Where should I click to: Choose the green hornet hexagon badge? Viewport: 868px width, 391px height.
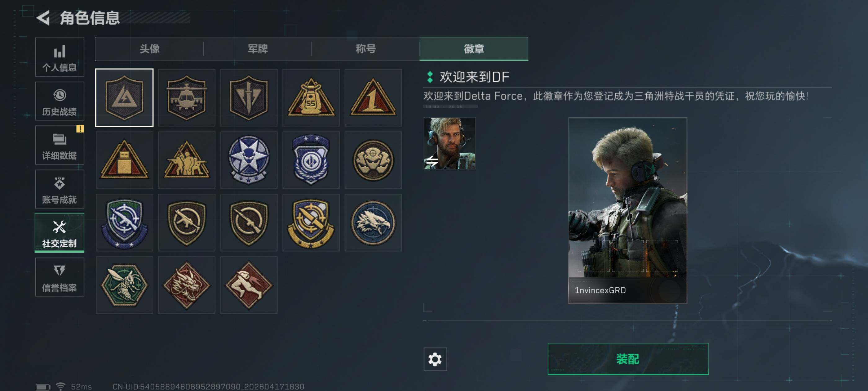pyautogui.click(x=124, y=285)
